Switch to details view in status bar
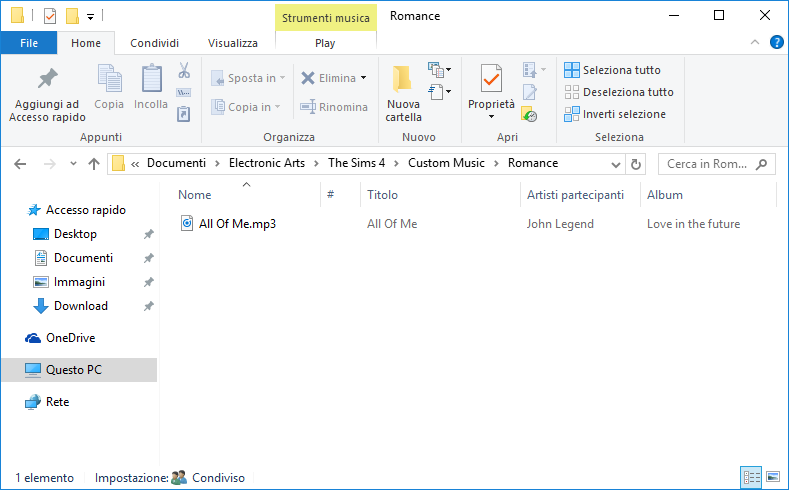Viewport: 789px width, 490px height. [751, 477]
